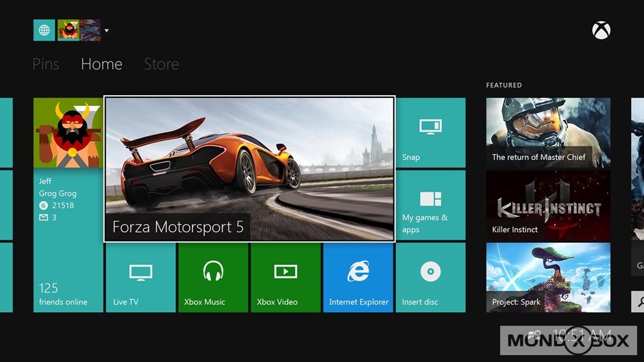This screenshot has width=644, height=362.
Task: Launch Internet Explorer tile
Action: click(358, 277)
